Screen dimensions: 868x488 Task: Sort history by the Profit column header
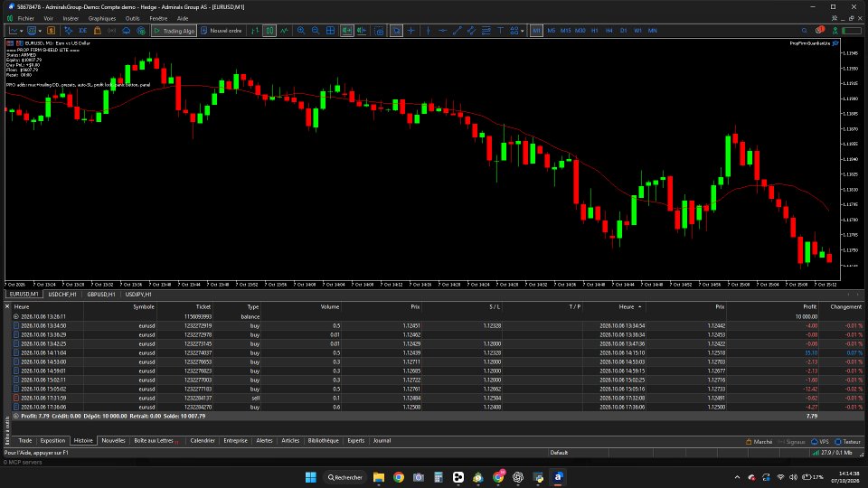pyautogui.click(x=809, y=306)
